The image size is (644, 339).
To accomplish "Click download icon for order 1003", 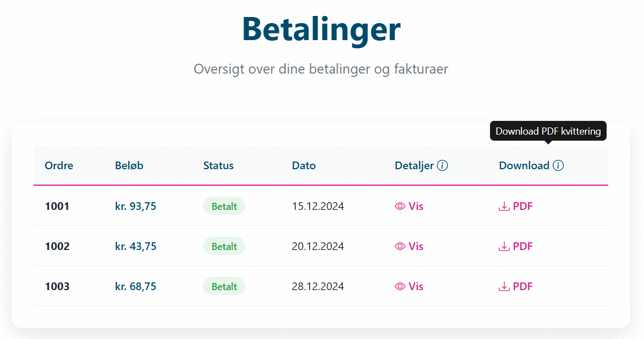I will (x=504, y=286).
